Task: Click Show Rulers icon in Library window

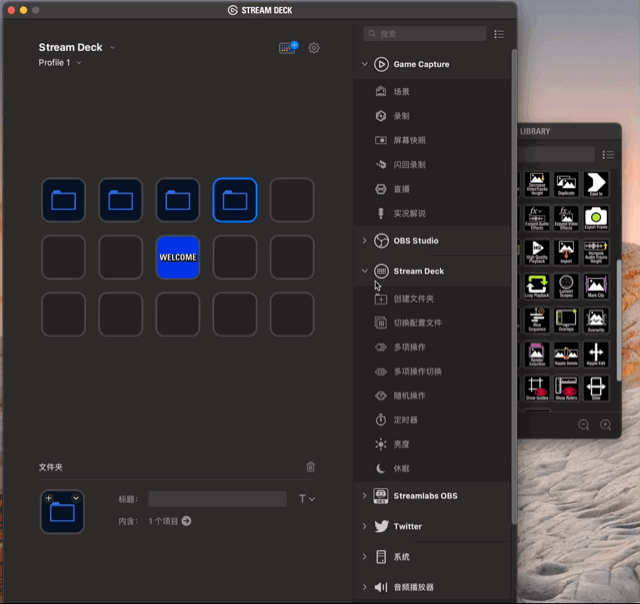Action: coord(566,388)
